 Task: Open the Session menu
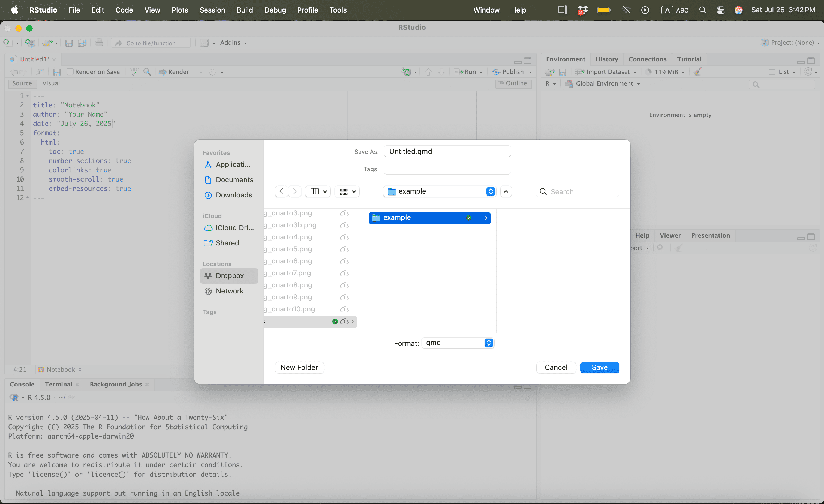212,10
